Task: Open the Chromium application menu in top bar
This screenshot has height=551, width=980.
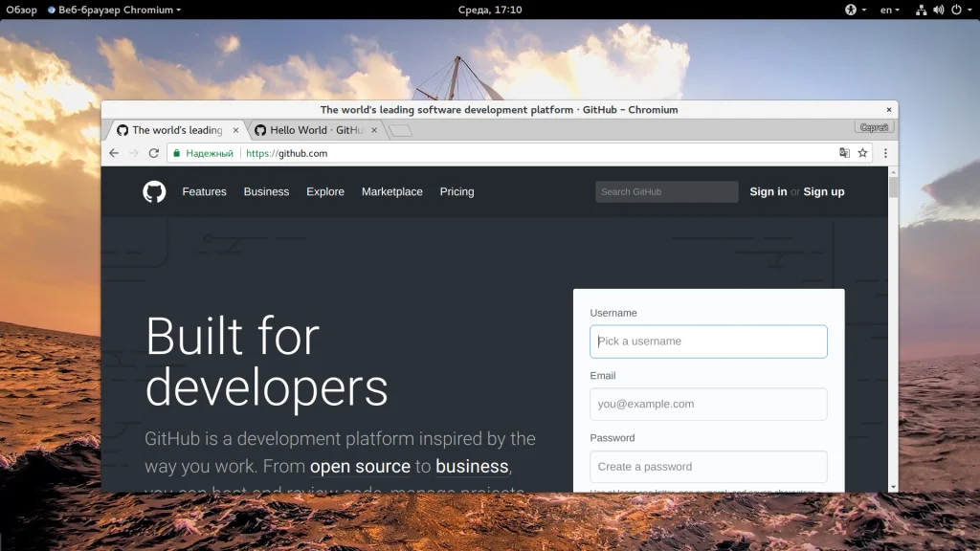Action: point(115,10)
